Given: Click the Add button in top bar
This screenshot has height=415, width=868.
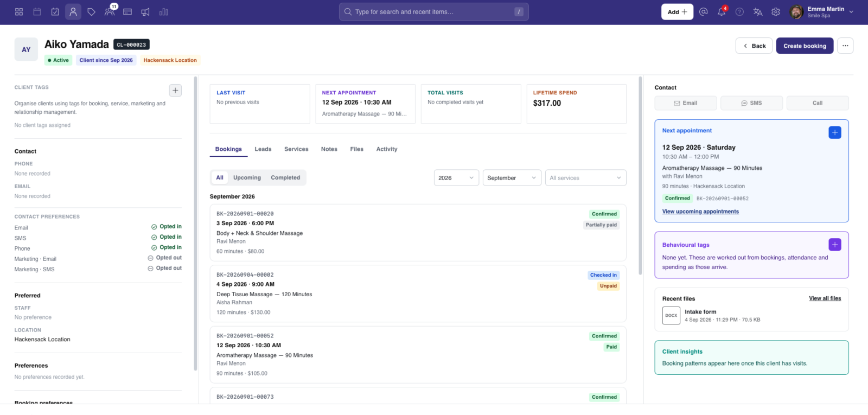Looking at the screenshot, I should (x=677, y=12).
